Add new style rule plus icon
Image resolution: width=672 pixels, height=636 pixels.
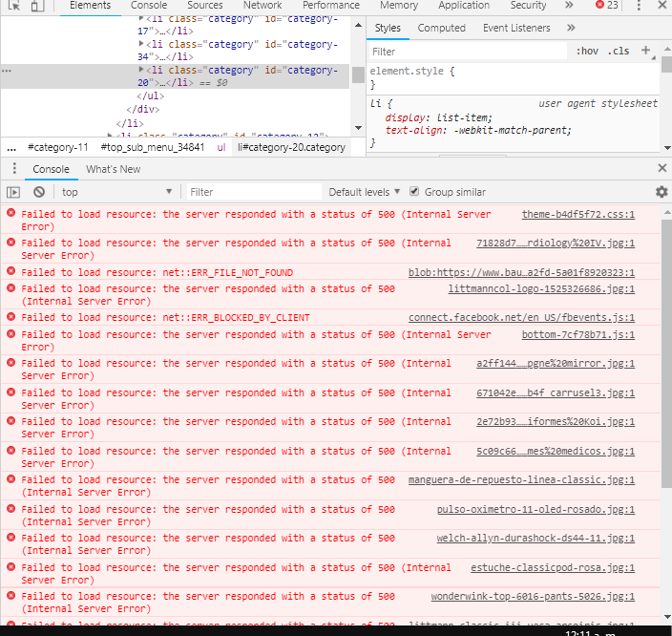click(x=646, y=51)
